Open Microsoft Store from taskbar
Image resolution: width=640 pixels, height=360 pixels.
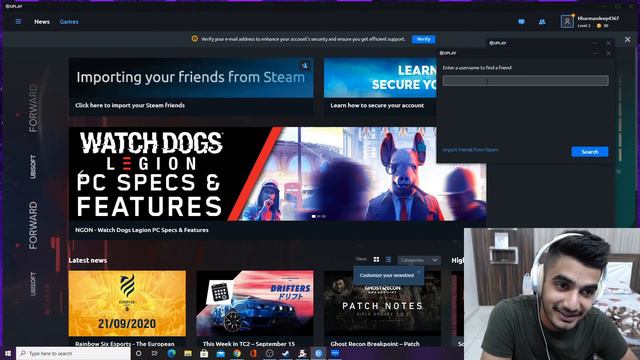[204, 353]
